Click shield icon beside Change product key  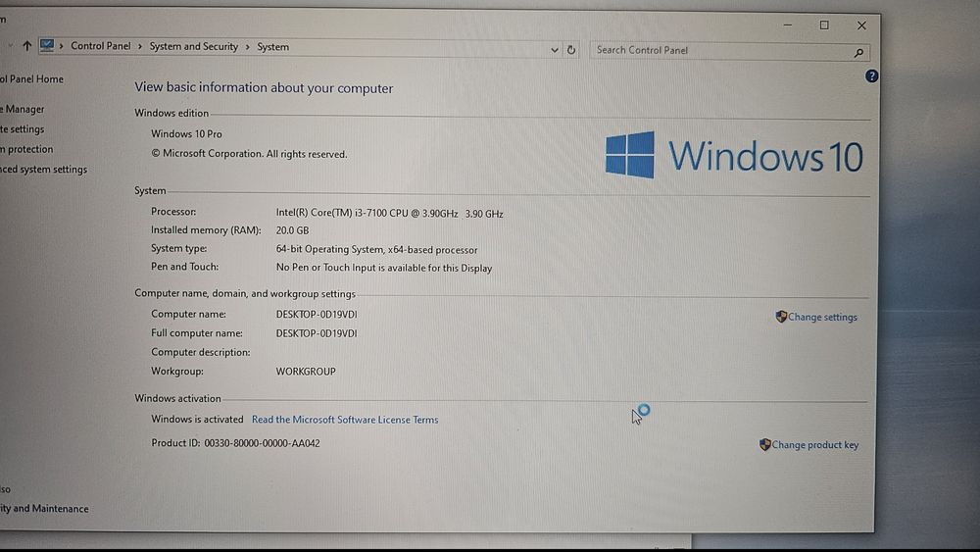764,444
